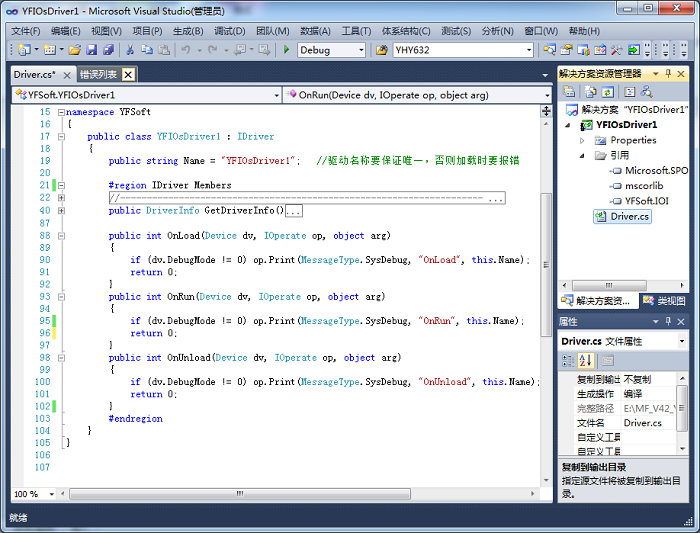Open the Toolbox wrench icon

(x=617, y=50)
